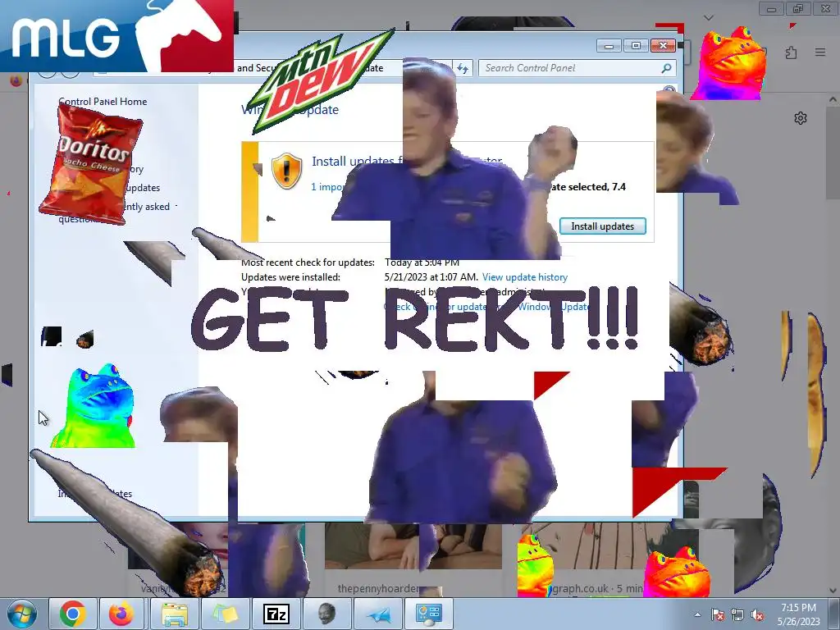
Task: Open the clock showing 7:15 PM
Action: [x=798, y=614]
